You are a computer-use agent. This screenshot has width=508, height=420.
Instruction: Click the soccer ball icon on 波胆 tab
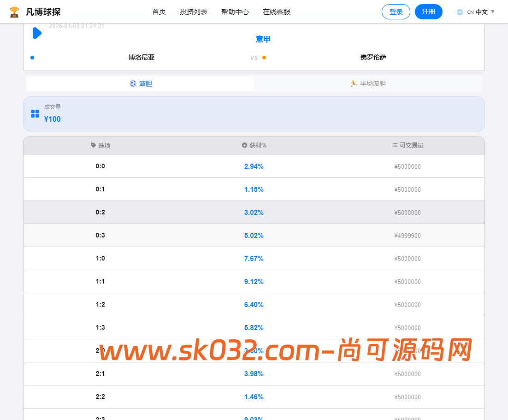point(133,83)
